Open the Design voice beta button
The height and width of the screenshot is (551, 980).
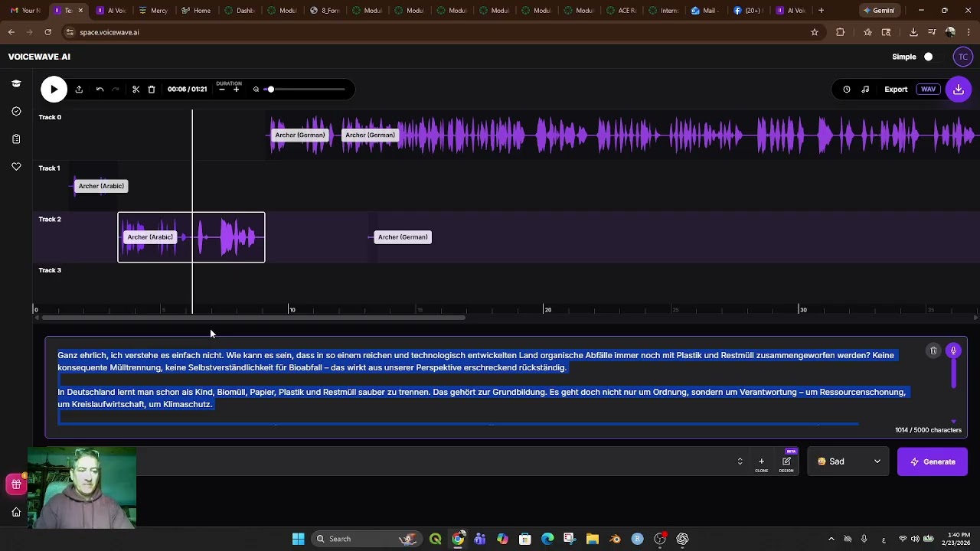click(x=786, y=463)
